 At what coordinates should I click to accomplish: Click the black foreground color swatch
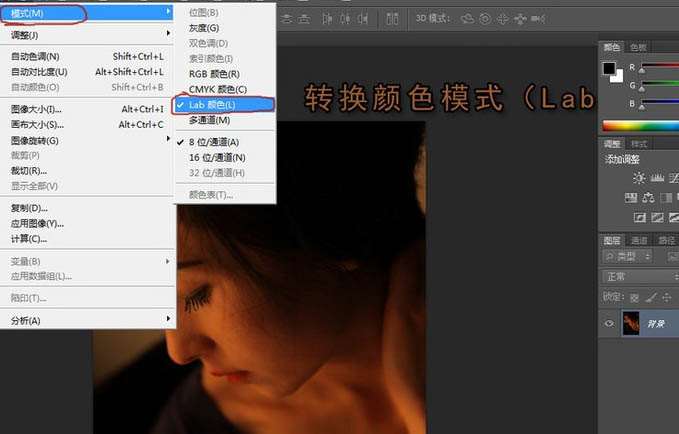coord(609,68)
